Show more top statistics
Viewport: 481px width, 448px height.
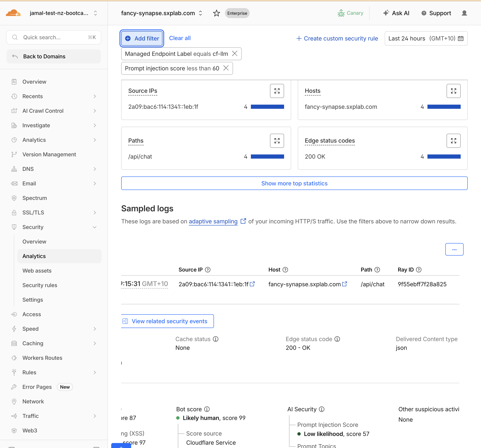click(x=294, y=183)
